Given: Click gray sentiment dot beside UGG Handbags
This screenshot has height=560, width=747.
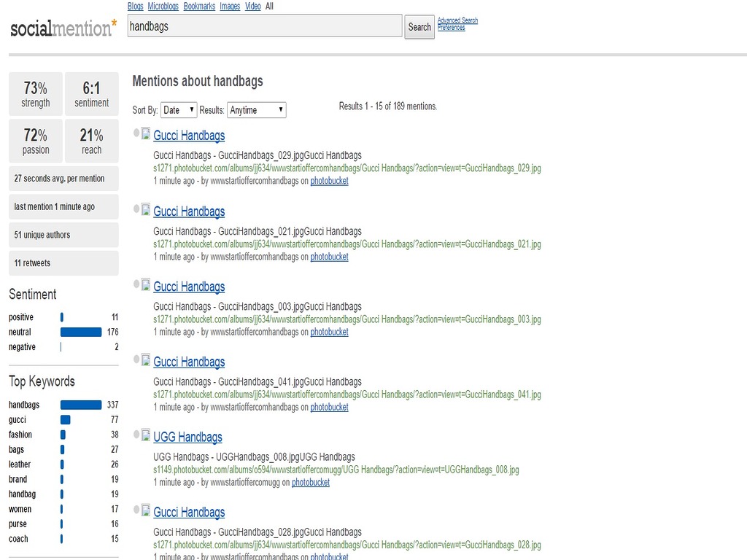Looking at the screenshot, I should (136, 435).
